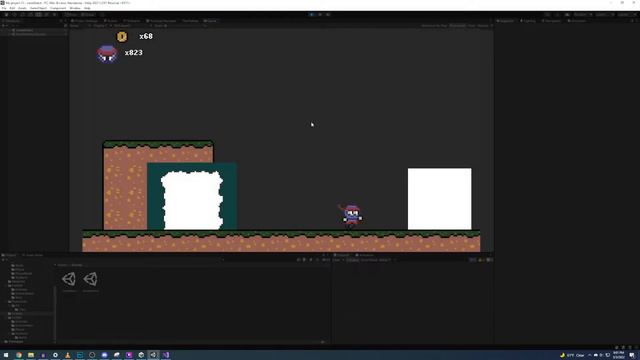Click the coin counter icon in Game view
This screenshot has height=360, width=640.
pos(122,37)
